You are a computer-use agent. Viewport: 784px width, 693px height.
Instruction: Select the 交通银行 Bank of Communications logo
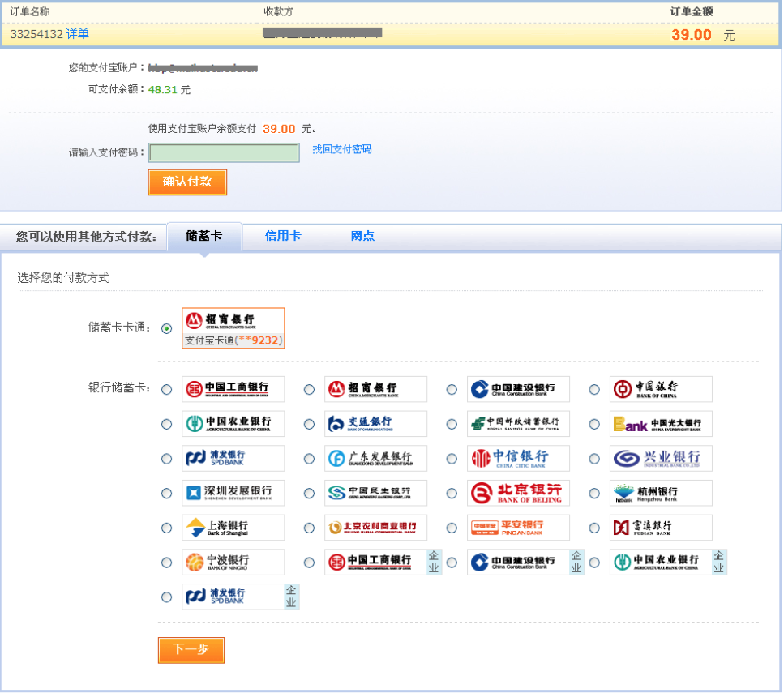pos(375,424)
